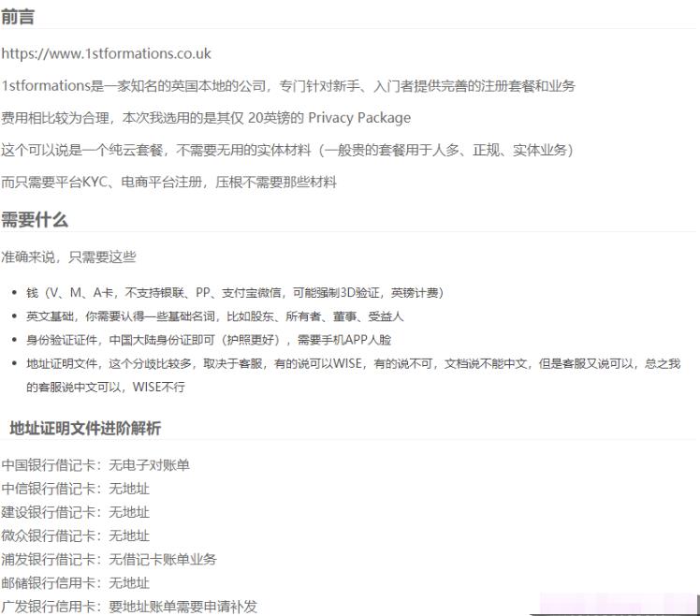Open the 1stformations.co.uk URL link

tap(106, 53)
